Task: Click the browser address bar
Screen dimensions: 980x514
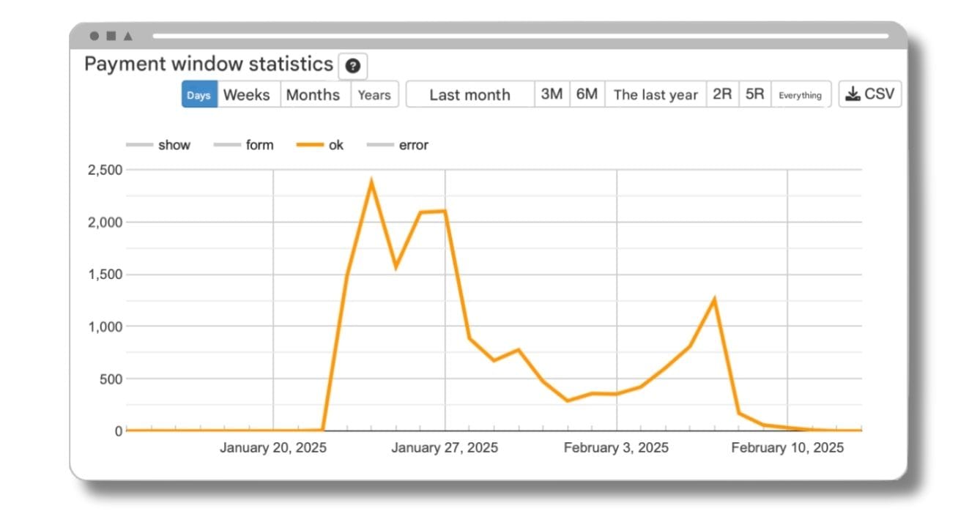Action: point(520,35)
